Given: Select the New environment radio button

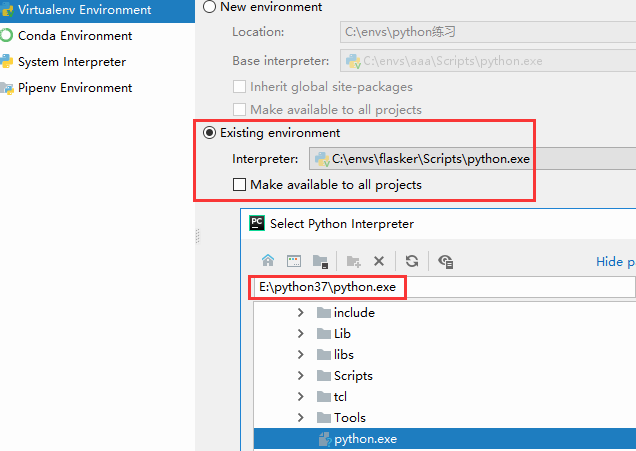Looking at the screenshot, I should pyautogui.click(x=209, y=7).
